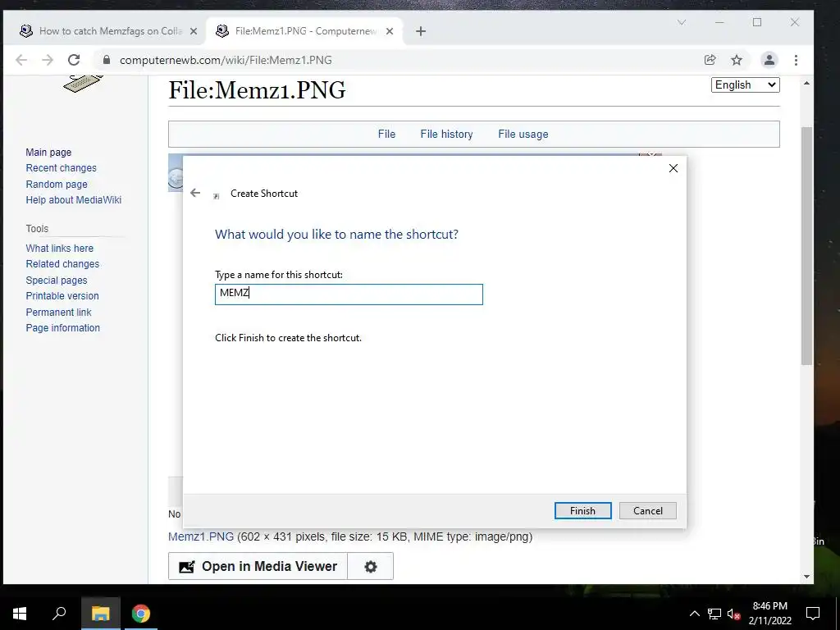Open Page information link
840x630 pixels.
(x=62, y=327)
